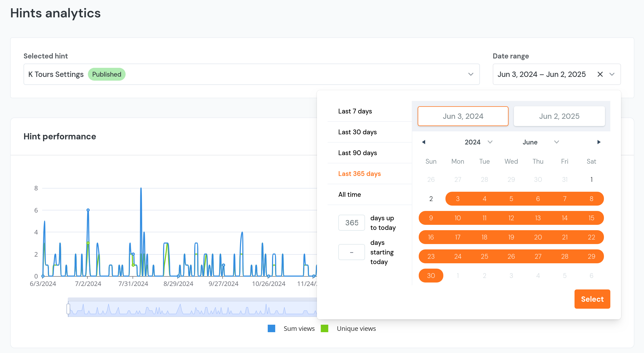Go to previous month arrow
The width and height of the screenshot is (644, 353).
pos(424,142)
